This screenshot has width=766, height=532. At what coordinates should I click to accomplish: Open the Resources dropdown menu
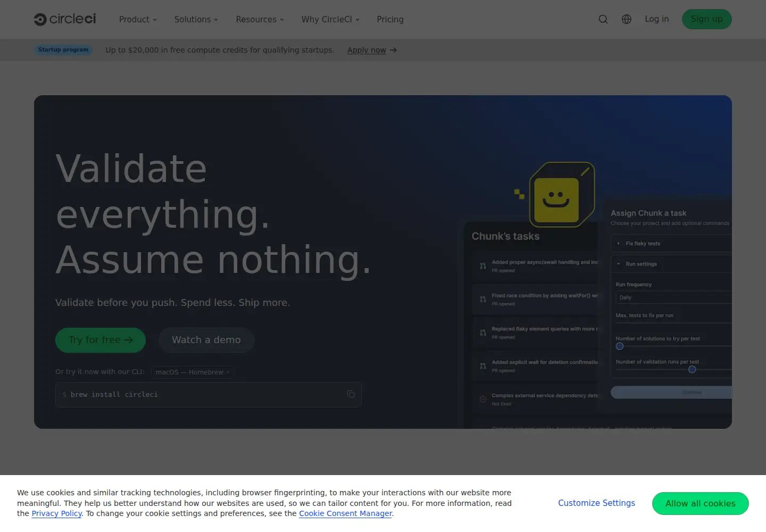click(260, 19)
